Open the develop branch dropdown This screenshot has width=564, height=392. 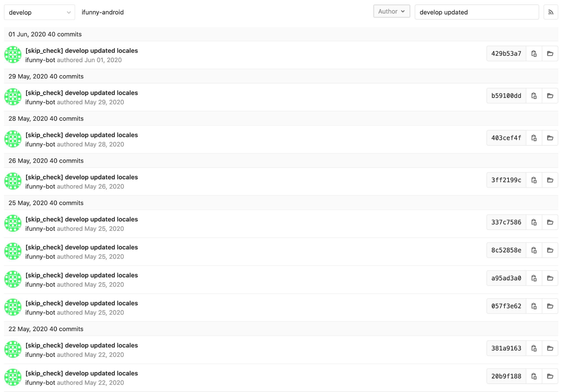tap(39, 12)
